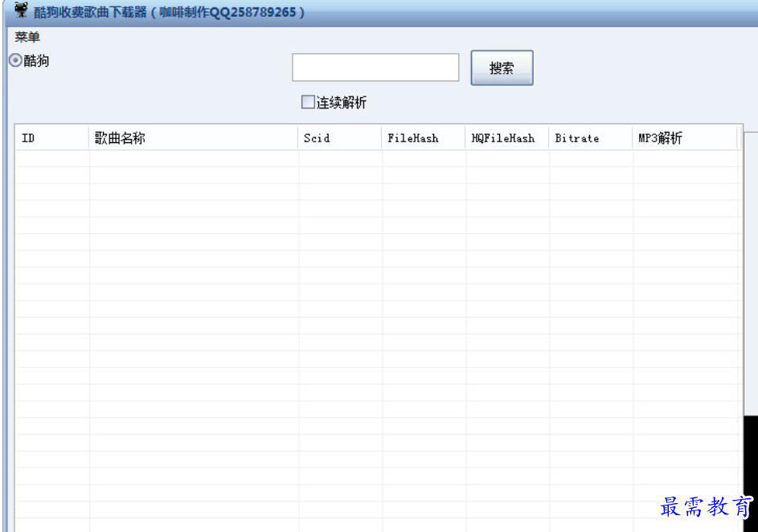This screenshot has width=758, height=532.
Task: Sort by the ID column header
Action: [x=52, y=138]
